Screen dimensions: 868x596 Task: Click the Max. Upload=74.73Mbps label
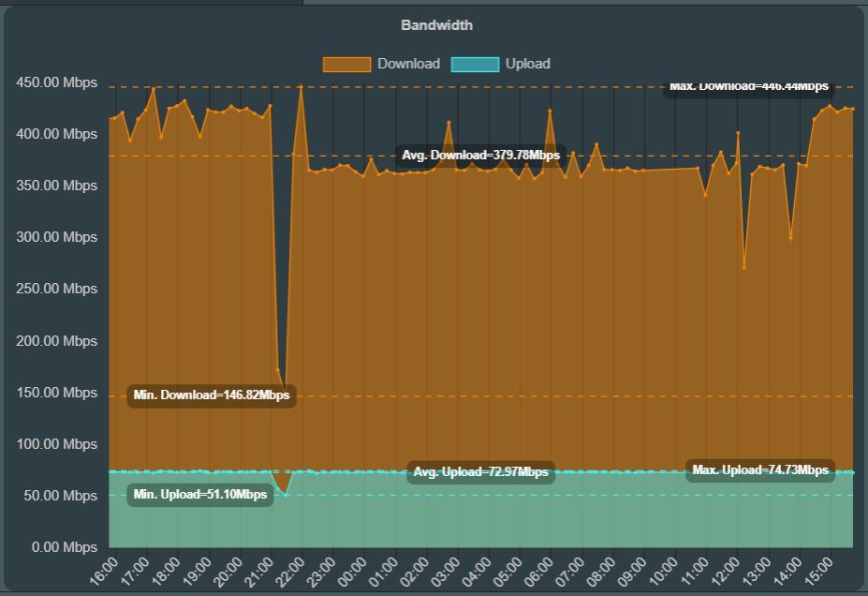pos(759,470)
